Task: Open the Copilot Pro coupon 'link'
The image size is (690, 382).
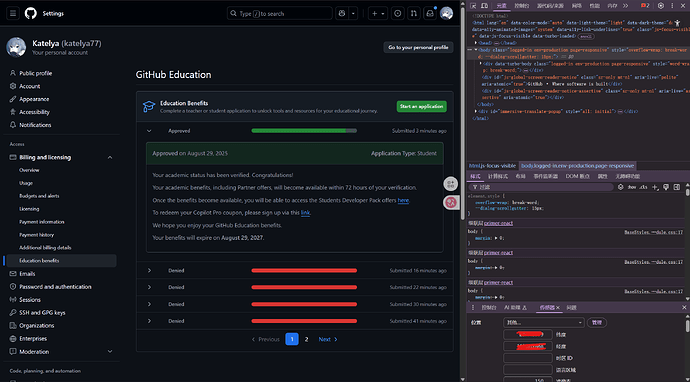Action: pos(305,213)
